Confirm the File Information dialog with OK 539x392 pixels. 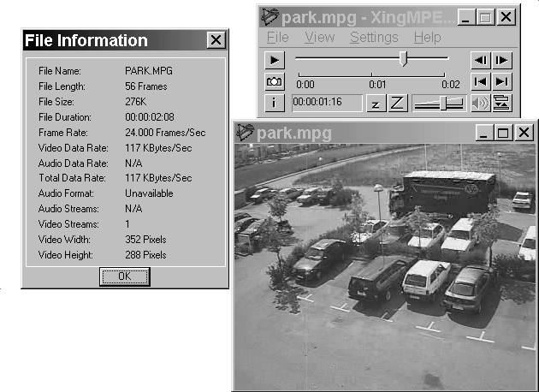[125, 276]
